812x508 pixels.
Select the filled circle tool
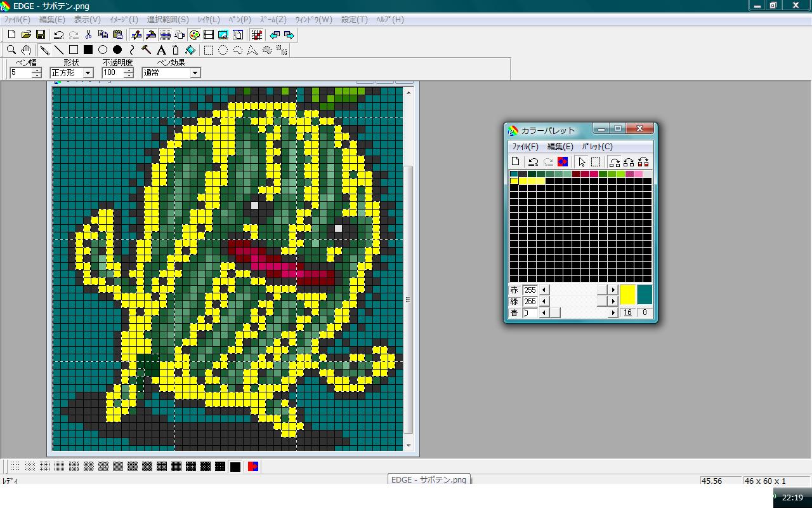point(117,50)
